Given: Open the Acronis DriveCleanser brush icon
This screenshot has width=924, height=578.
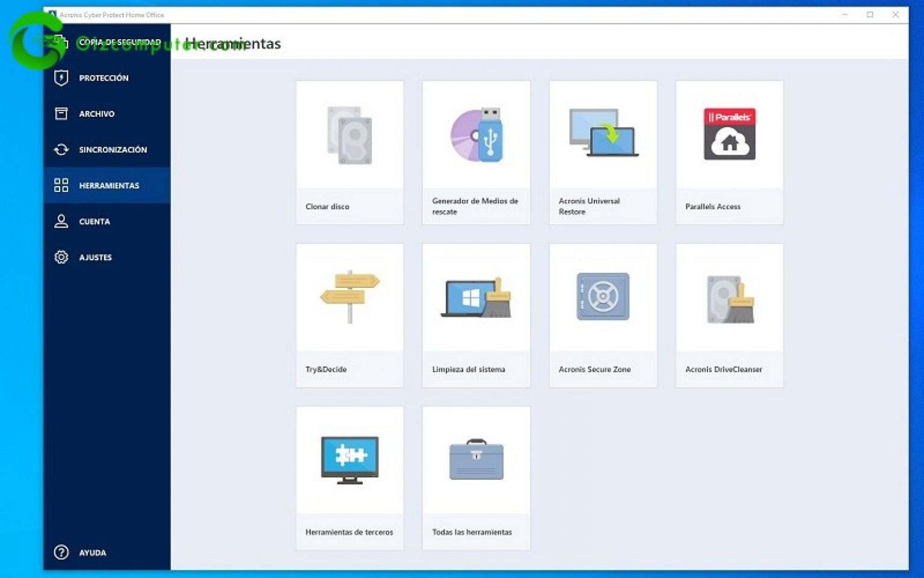Looking at the screenshot, I should (730, 299).
